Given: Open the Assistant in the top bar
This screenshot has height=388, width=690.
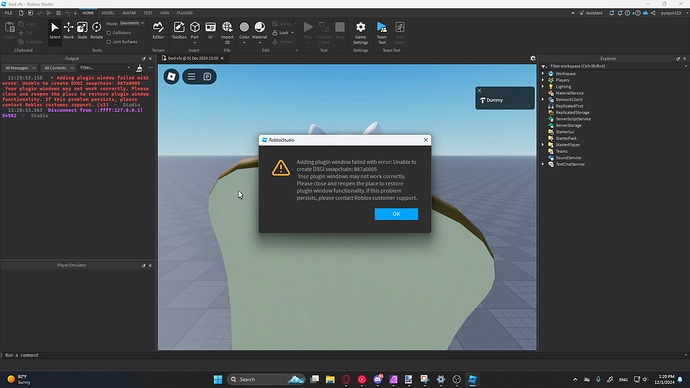Looking at the screenshot, I should 591,13.
